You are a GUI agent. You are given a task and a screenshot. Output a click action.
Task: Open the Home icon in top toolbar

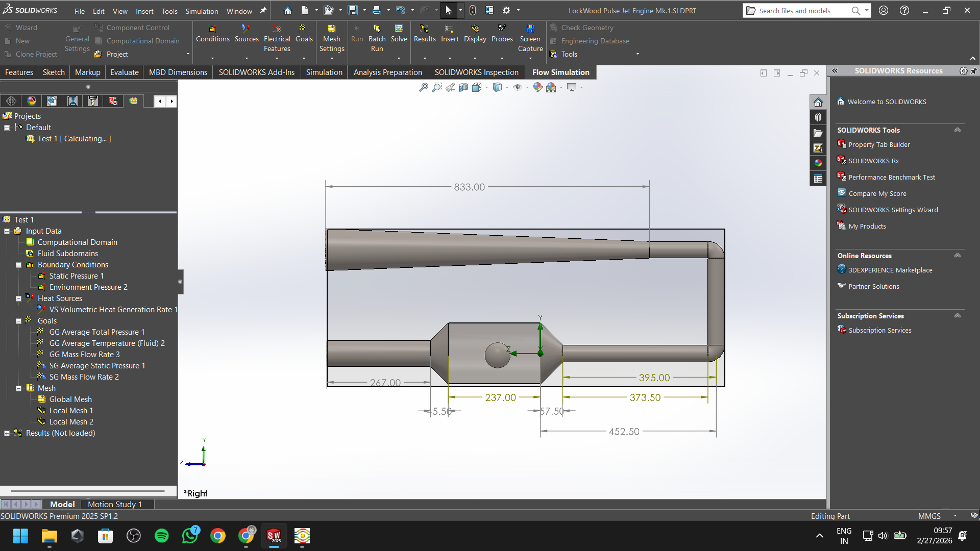pyautogui.click(x=288, y=10)
